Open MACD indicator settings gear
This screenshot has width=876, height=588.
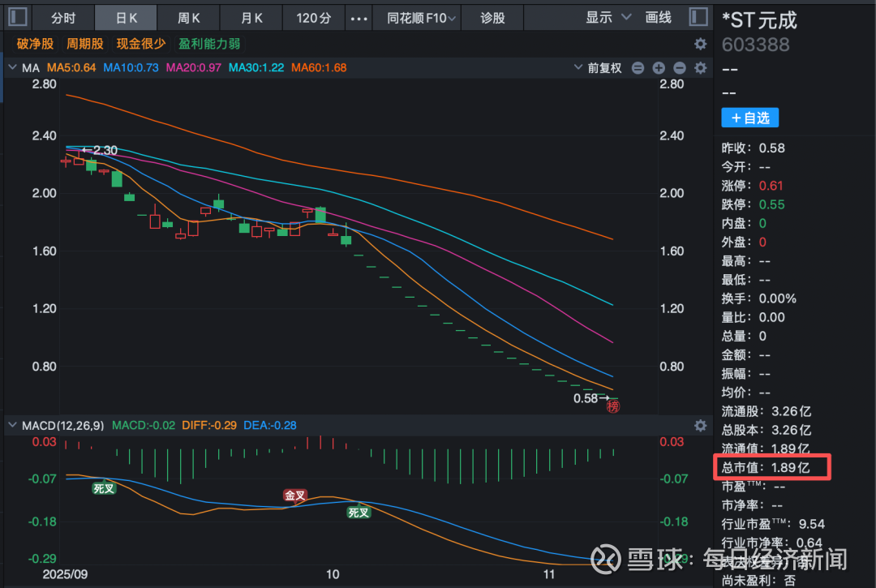click(701, 425)
